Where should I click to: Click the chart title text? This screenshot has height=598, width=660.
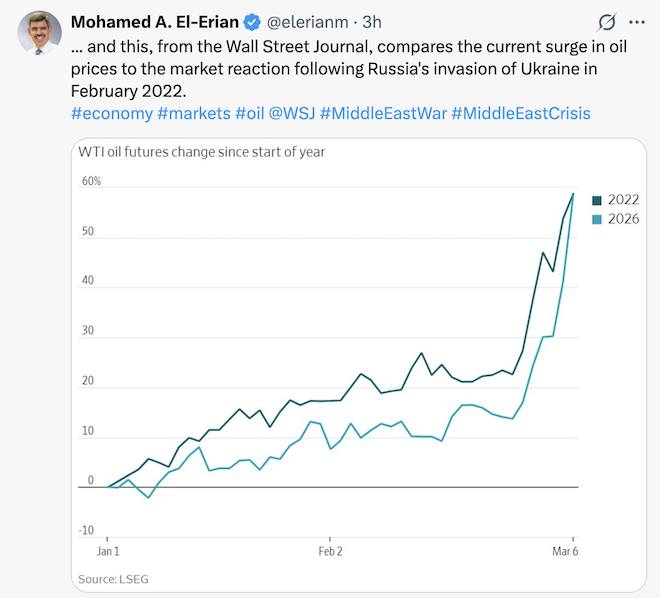[201, 152]
